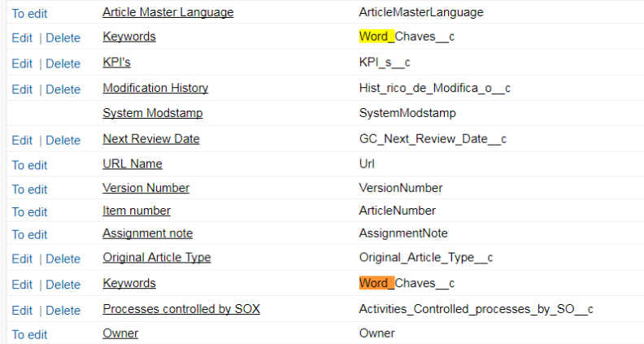Viewport: 644px width, 344px height.
Task: Open the KPI's field label link
Action: coord(116,63)
